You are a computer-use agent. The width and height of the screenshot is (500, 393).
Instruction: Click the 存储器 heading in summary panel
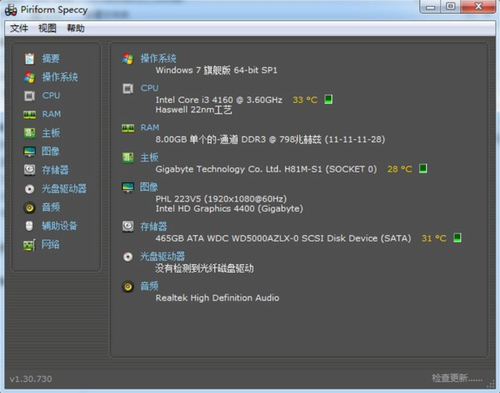[153, 227]
